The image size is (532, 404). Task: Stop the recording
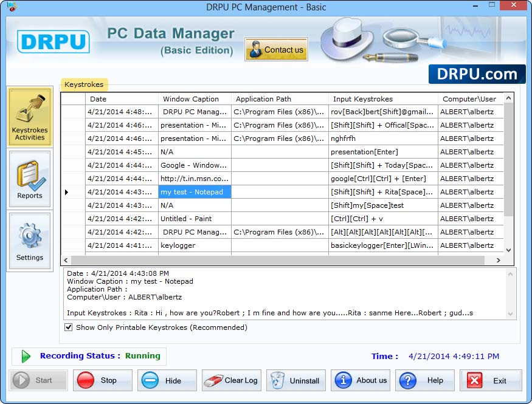point(103,380)
